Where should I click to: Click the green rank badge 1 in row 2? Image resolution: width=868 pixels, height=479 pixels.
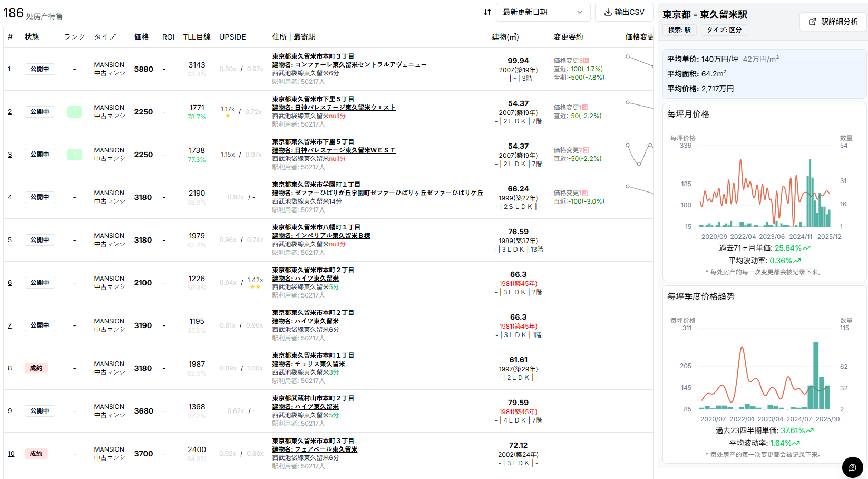point(74,111)
